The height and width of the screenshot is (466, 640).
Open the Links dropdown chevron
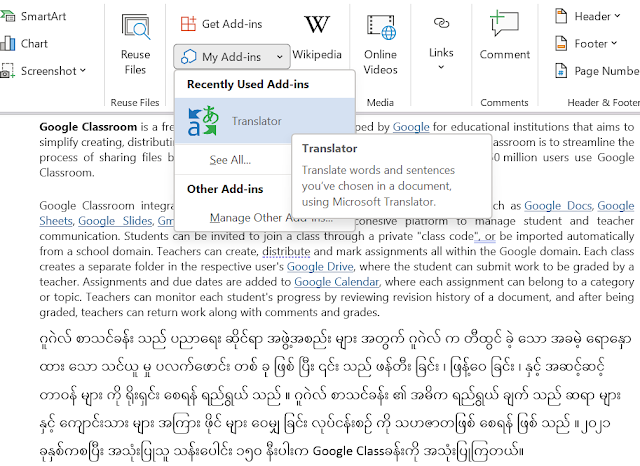pyautogui.click(x=441, y=67)
